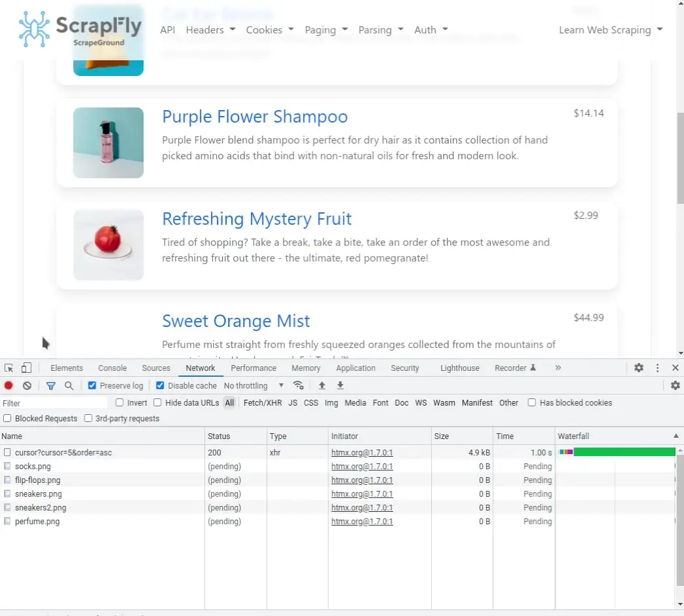Screen dimensions: 684x616
Task: Open DevTools settings gear
Action: (639, 368)
